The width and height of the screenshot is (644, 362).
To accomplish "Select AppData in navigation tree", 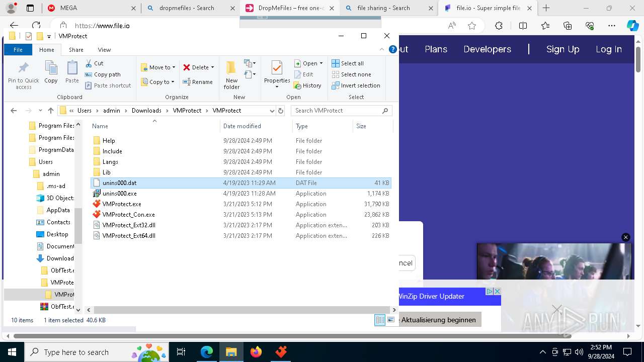I will [58, 210].
